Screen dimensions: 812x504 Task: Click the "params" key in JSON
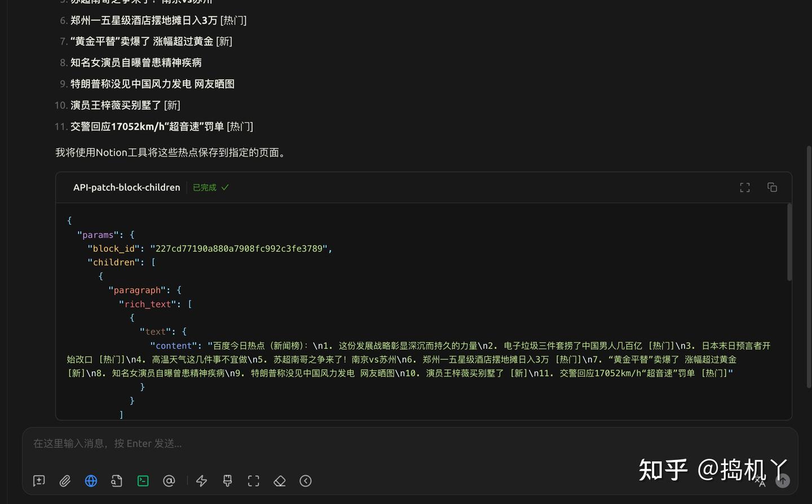point(98,235)
